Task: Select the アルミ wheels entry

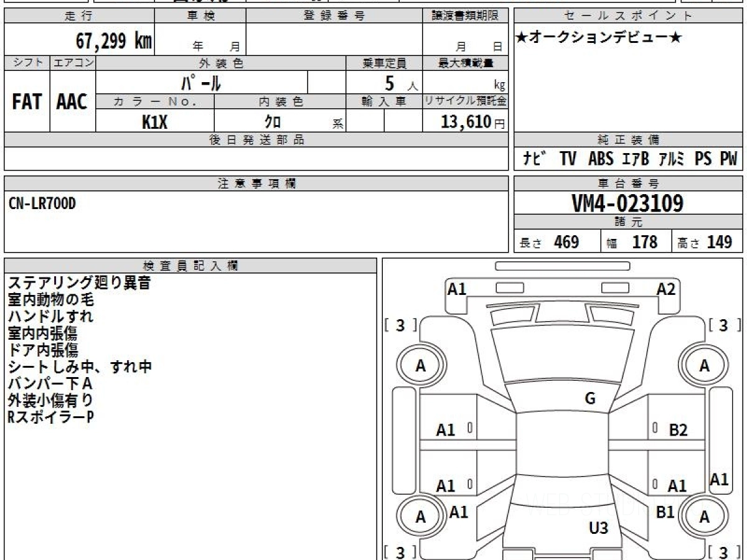Action: 671,159
